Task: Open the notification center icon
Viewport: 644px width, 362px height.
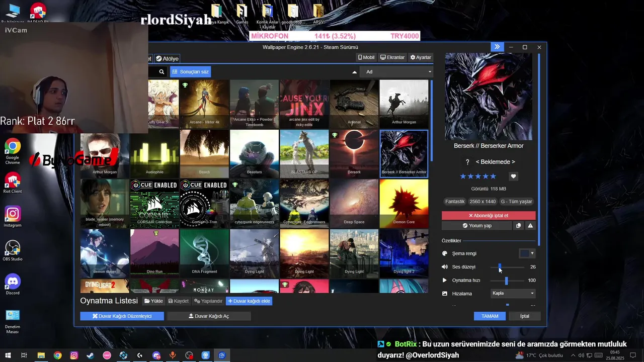Action: tap(633, 355)
